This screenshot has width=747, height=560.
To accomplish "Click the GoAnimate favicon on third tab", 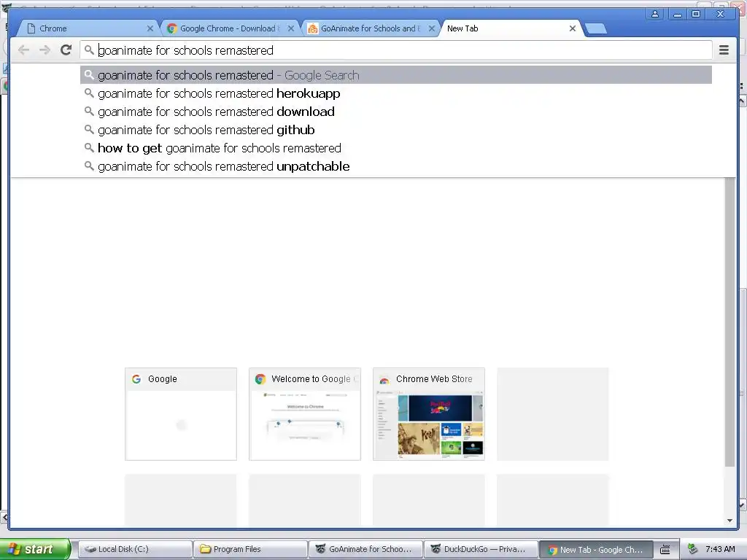I will pos(312,28).
